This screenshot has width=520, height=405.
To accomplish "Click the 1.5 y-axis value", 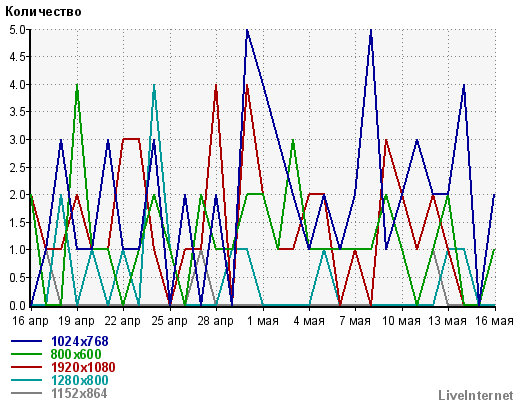I will 17,222.
